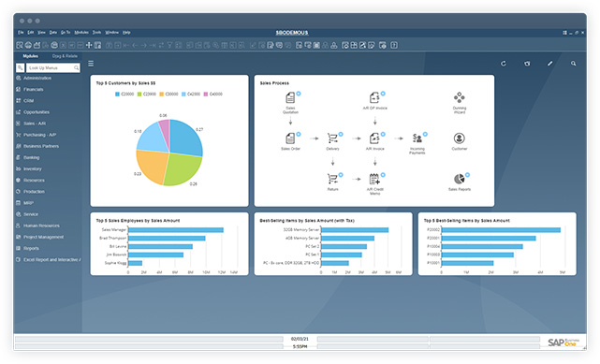Toggle the C30000 legend entry in pie chart
This screenshot has height=364, width=600.
tap(168, 95)
